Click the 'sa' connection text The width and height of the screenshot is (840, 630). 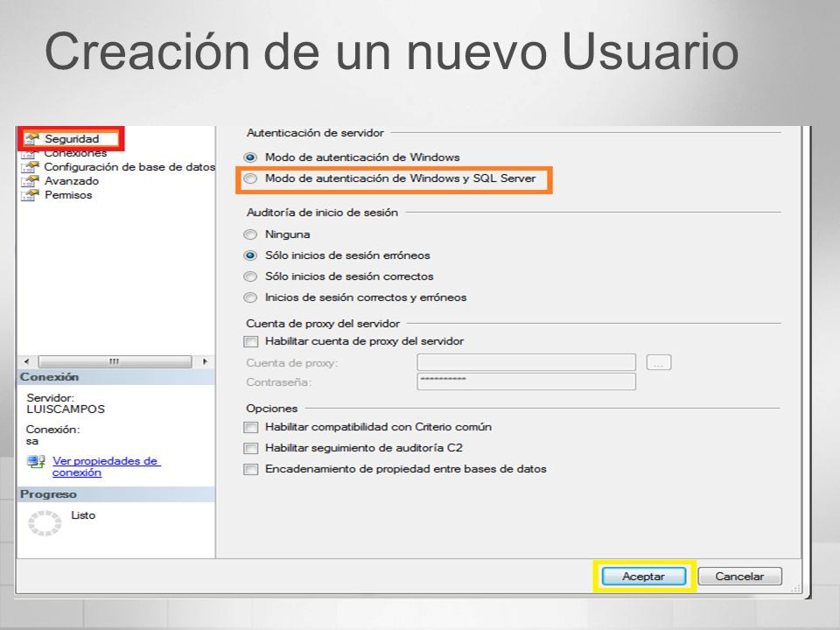pyautogui.click(x=32, y=441)
